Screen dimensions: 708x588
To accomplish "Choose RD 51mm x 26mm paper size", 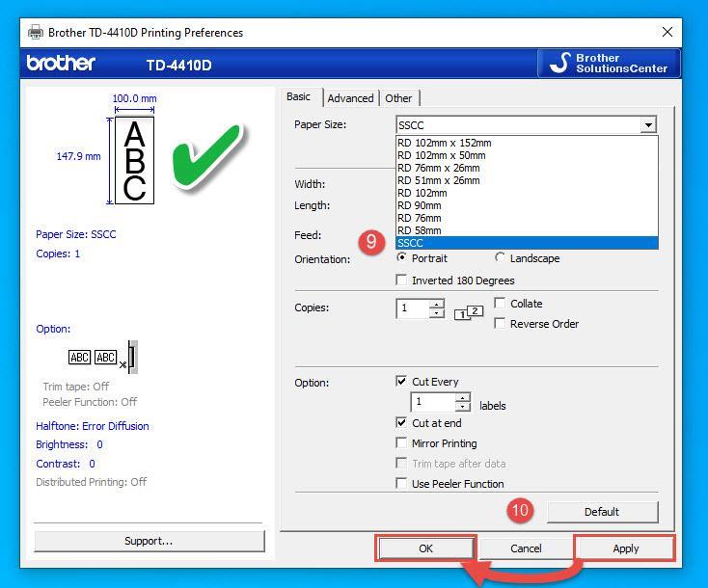I will click(527, 180).
